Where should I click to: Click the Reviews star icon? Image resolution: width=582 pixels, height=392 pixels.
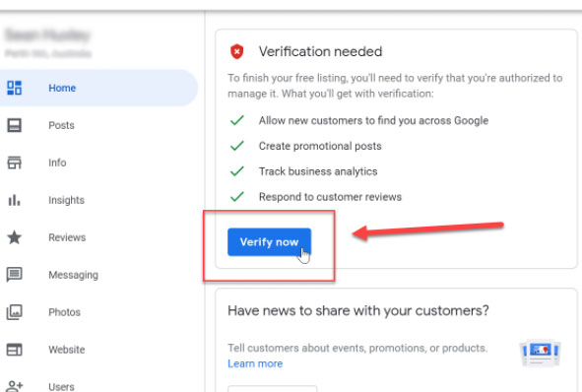15,237
